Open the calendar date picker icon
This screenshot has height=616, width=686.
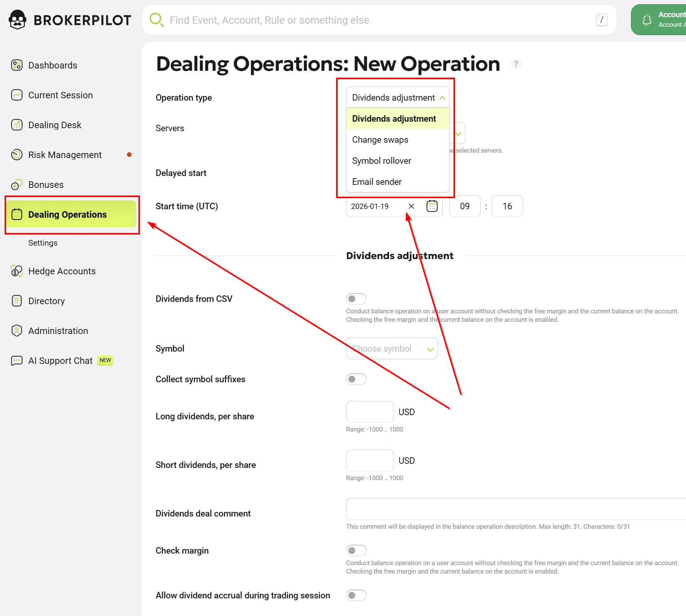coord(432,206)
